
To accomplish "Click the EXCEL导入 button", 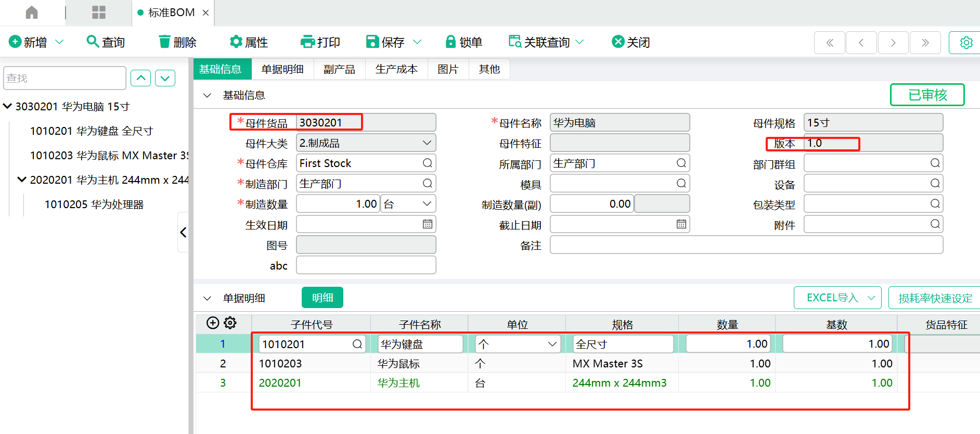I will [837, 298].
